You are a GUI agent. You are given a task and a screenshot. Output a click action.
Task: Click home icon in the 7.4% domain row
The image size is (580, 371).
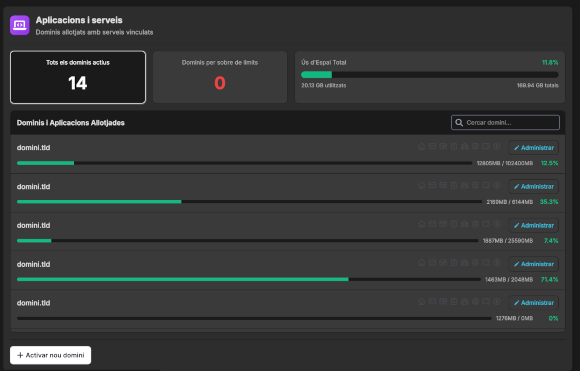pyautogui.click(x=422, y=224)
